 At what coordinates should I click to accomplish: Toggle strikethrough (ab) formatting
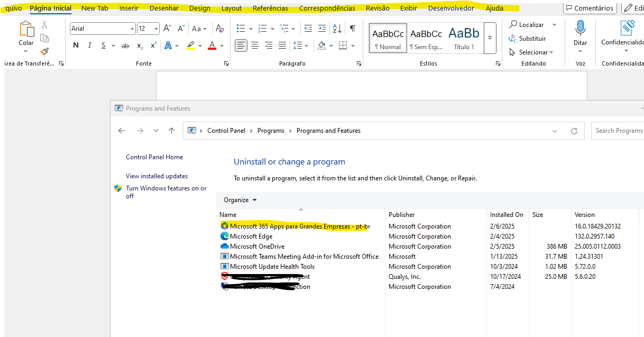[x=125, y=45]
